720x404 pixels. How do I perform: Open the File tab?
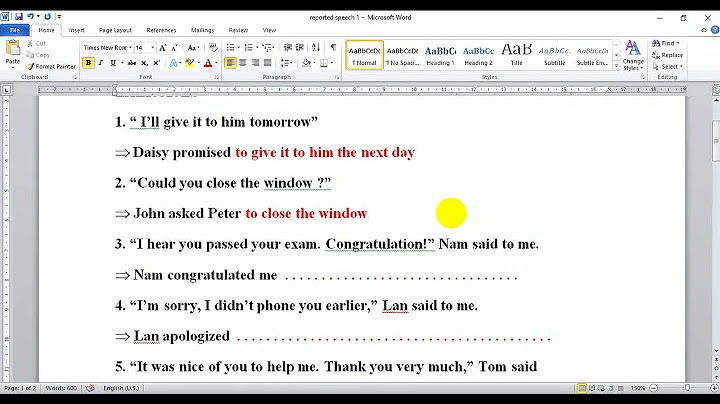click(15, 30)
